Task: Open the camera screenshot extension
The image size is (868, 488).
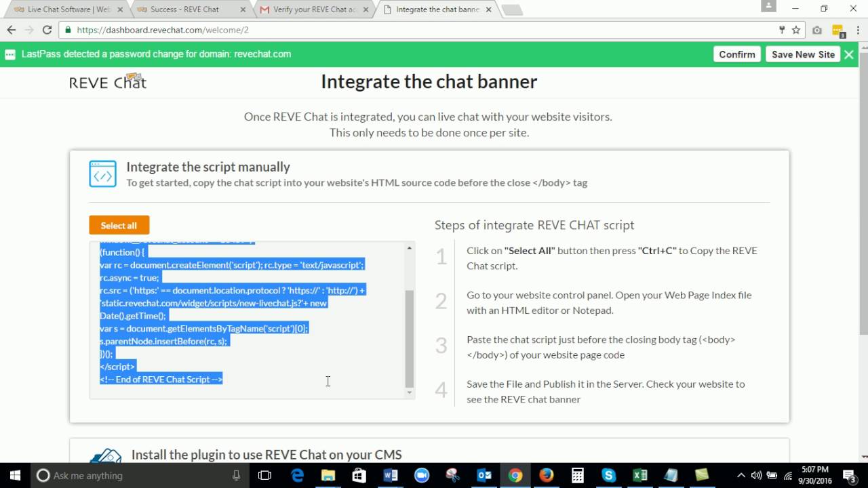Action: (x=817, y=30)
